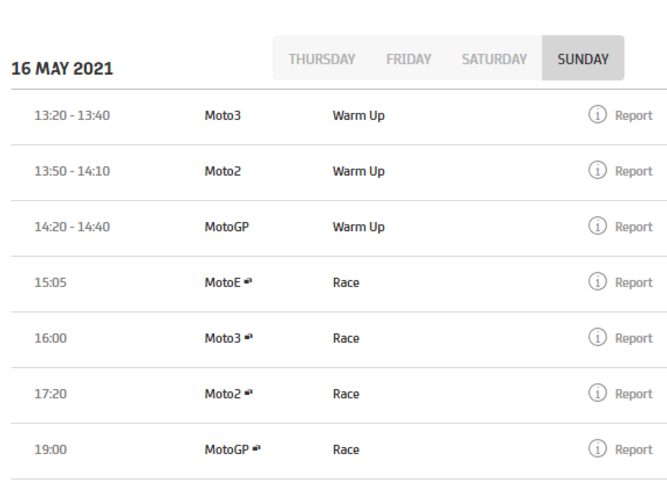The width and height of the screenshot is (667, 486).
Task: Open the Report link for MotoE Race
Action: point(633,283)
